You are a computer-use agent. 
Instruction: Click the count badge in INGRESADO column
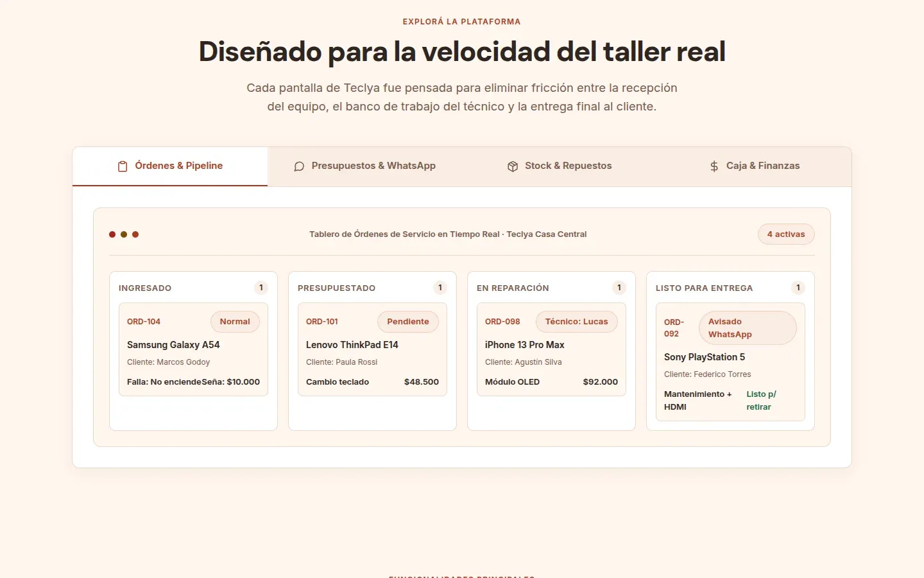pos(261,288)
